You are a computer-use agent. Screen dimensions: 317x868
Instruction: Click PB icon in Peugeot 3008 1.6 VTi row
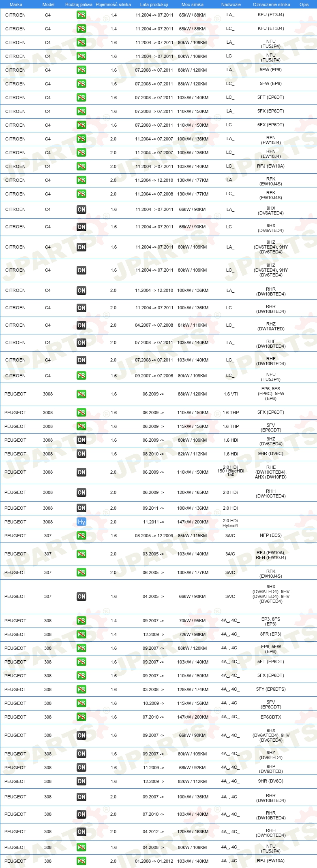(81, 394)
